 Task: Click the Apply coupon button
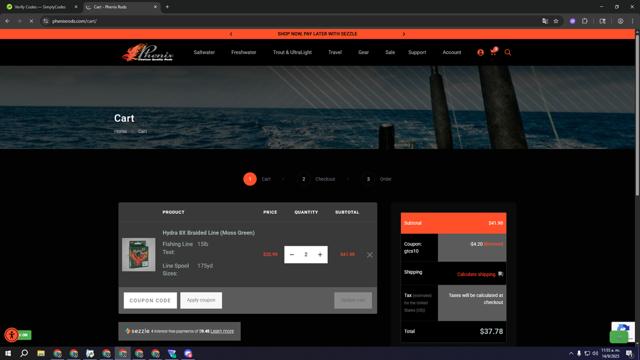[201, 300]
